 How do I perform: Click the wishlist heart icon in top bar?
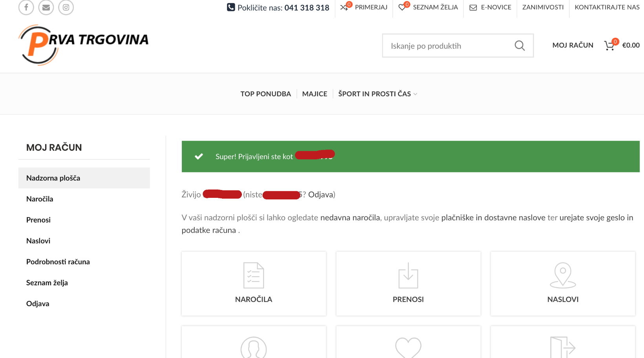402,7
